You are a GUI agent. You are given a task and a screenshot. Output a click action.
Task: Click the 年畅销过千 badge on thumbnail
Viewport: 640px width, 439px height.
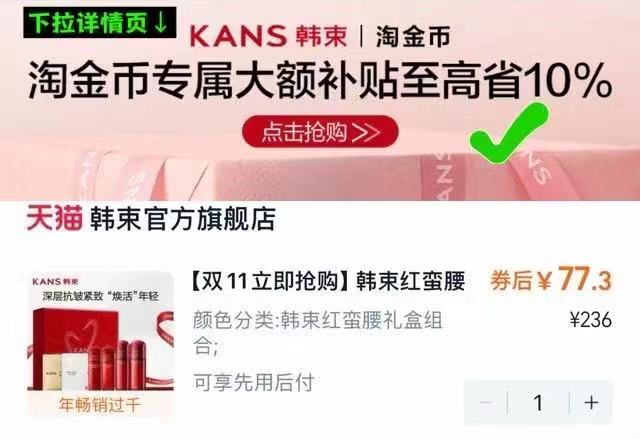click(100, 405)
